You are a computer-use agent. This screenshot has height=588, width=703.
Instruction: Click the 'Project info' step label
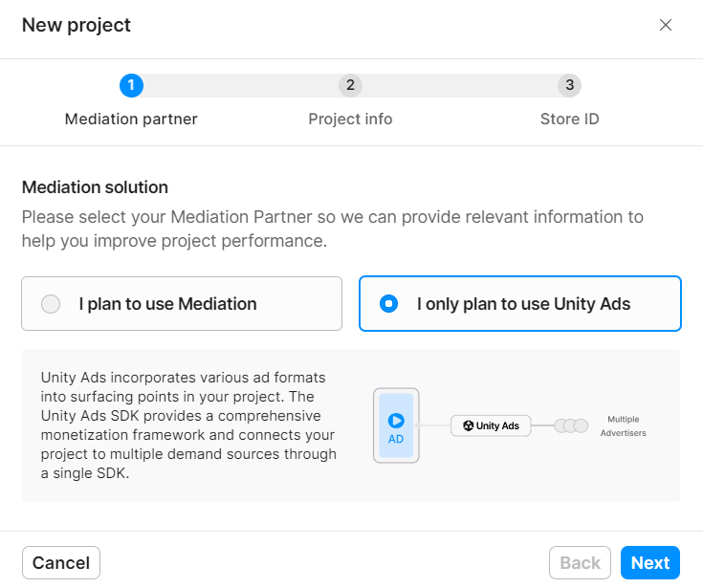pyautogui.click(x=350, y=119)
